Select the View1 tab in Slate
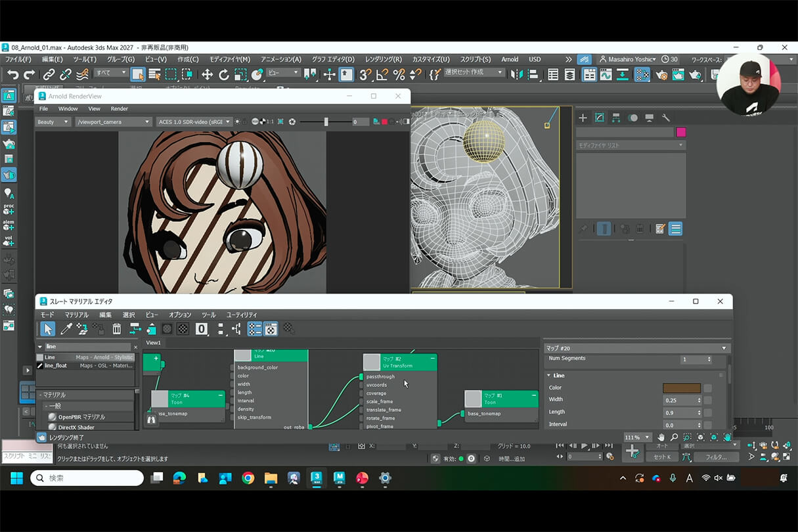 click(x=153, y=343)
